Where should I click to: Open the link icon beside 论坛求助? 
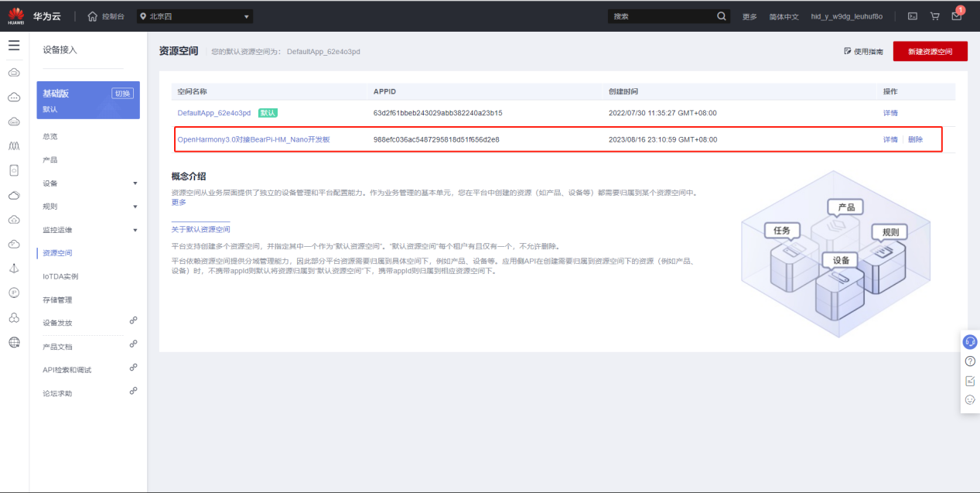coord(134,390)
